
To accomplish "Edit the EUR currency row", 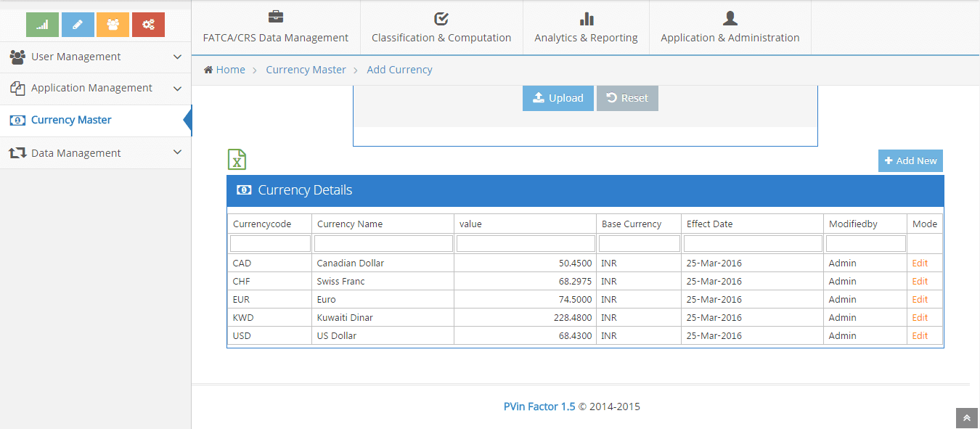I will coord(920,300).
